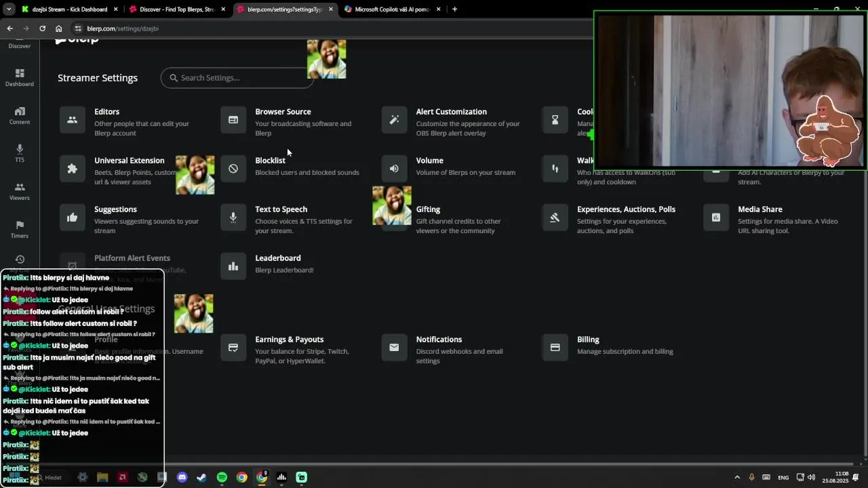Click the browser address bar URL
The image size is (868, 488).
point(123,28)
